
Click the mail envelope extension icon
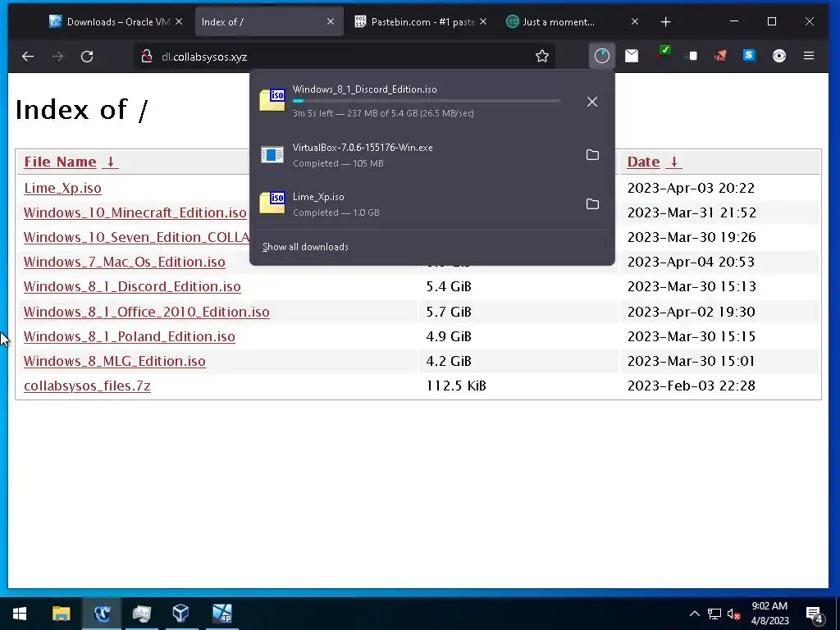click(632, 56)
